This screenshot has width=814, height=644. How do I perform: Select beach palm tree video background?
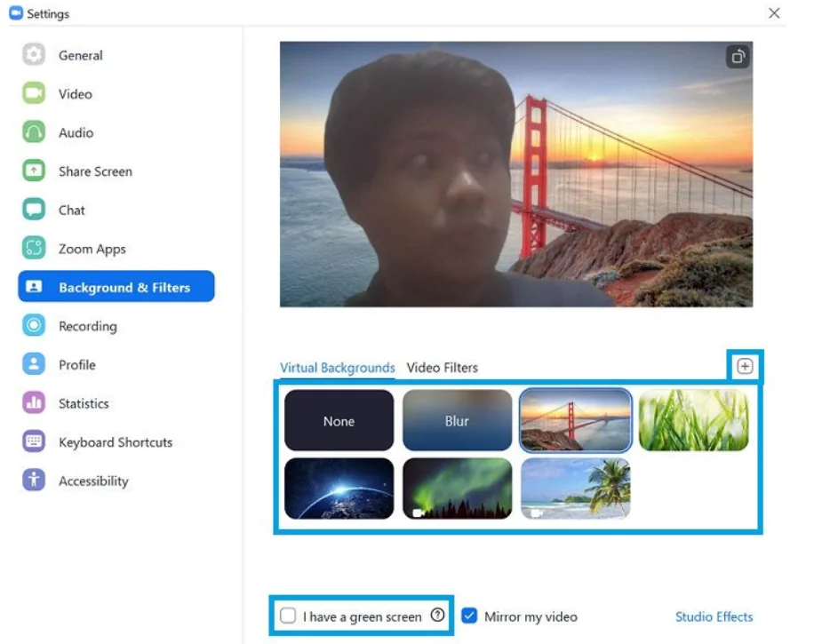click(x=575, y=489)
